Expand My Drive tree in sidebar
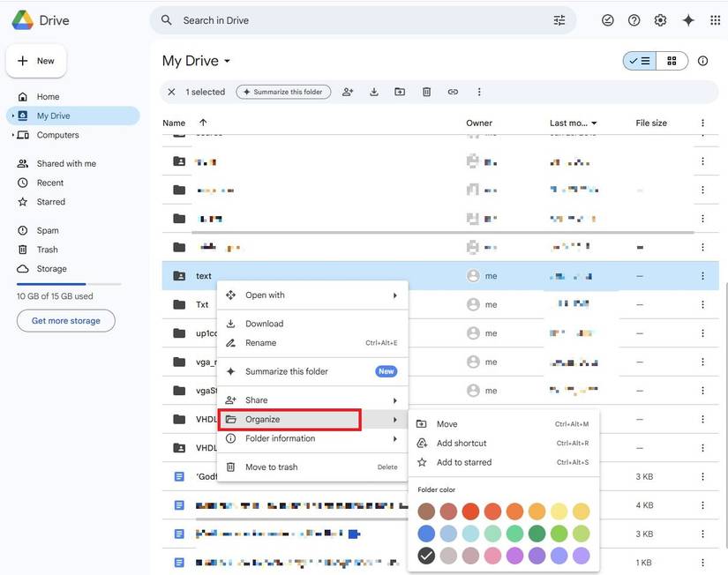 (13, 116)
